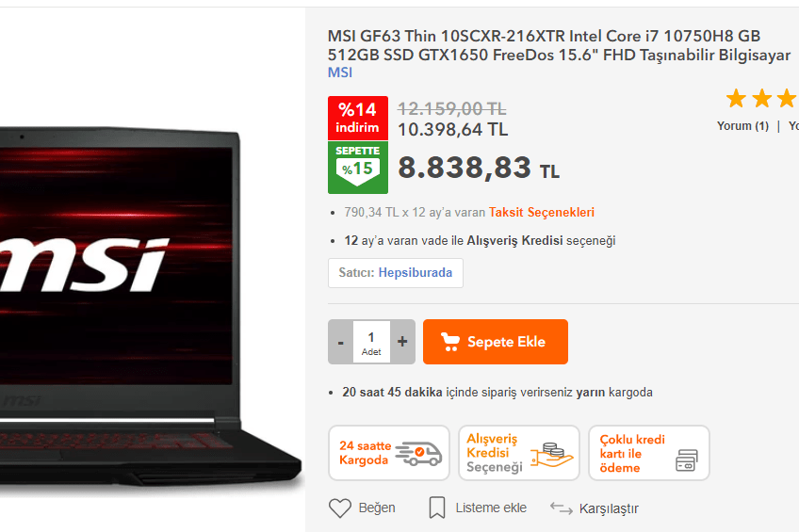Click the credit card icon for Çoklu kredi kartı
The image size is (799, 532).
(x=686, y=460)
